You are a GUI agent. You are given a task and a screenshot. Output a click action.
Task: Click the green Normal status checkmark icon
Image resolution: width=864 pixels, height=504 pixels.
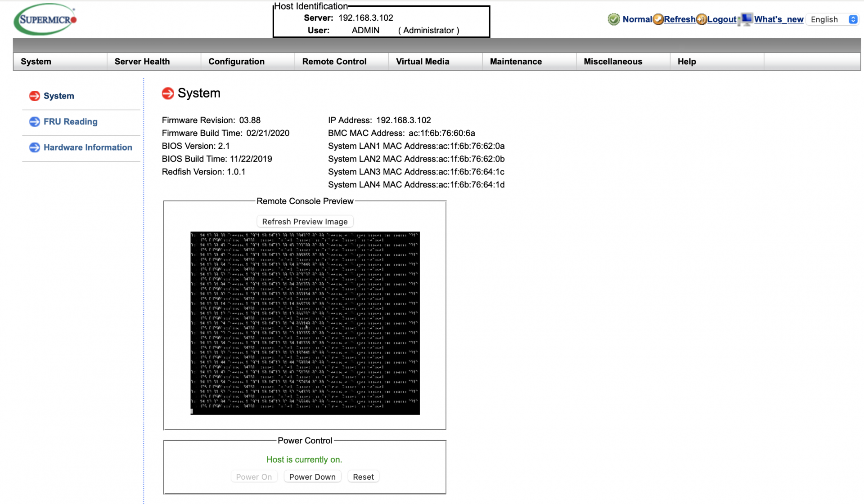pyautogui.click(x=613, y=19)
